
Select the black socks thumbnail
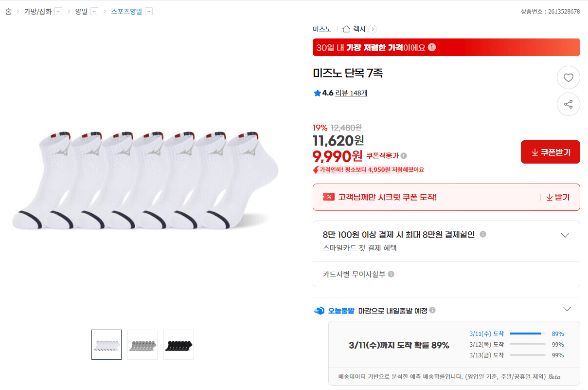click(178, 345)
